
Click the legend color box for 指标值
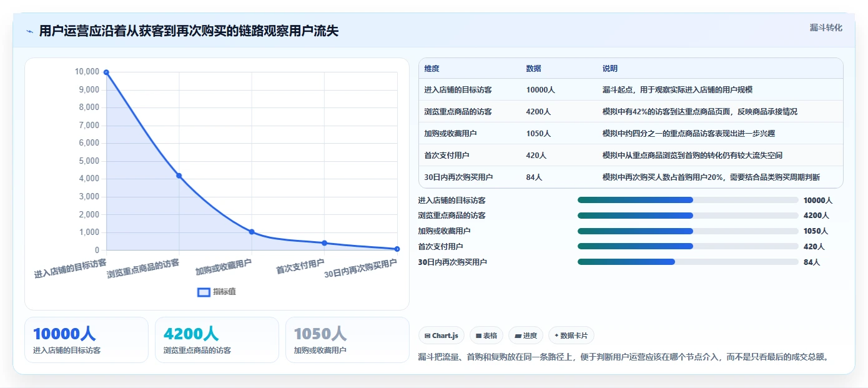tap(204, 292)
